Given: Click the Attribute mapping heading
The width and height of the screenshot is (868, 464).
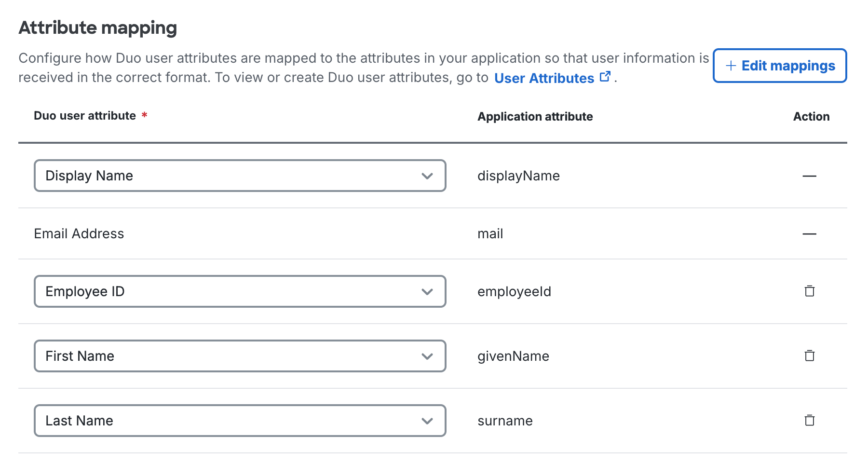Looking at the screenshot, I should point(97,27).
